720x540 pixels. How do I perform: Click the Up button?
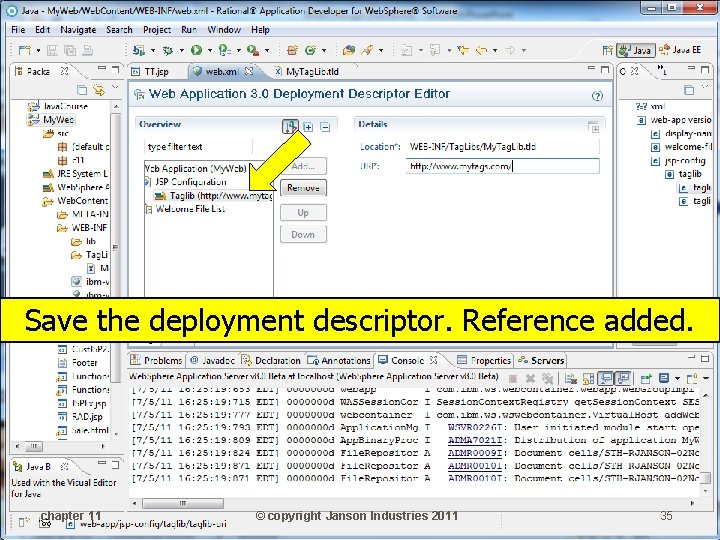(x=303, y=213)
